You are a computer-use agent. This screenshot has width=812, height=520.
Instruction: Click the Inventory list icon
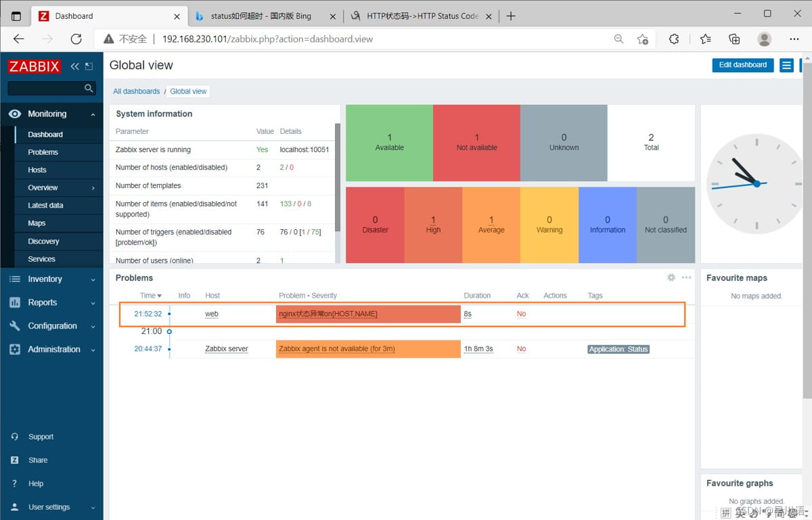click(15, 279)
